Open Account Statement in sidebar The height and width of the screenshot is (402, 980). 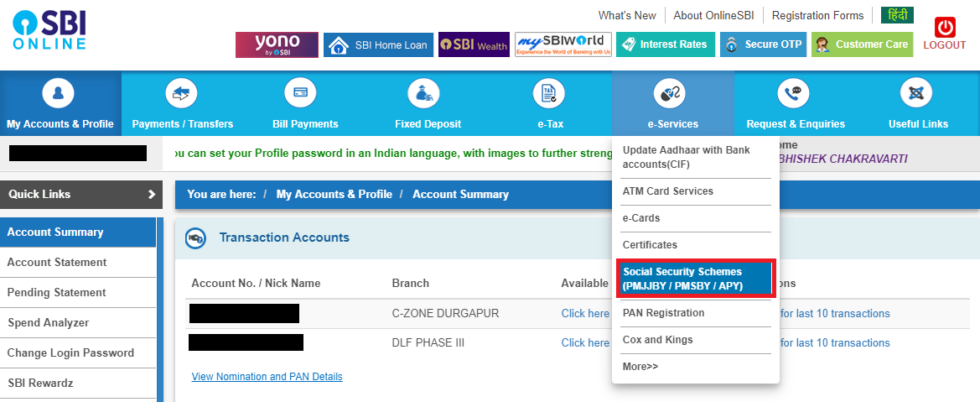click(x=77, y=263)
